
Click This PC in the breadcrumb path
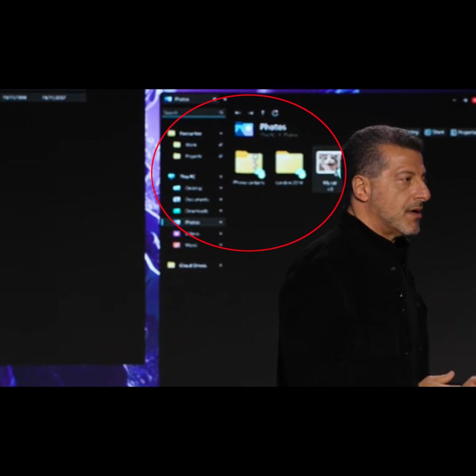pos(268,135)
